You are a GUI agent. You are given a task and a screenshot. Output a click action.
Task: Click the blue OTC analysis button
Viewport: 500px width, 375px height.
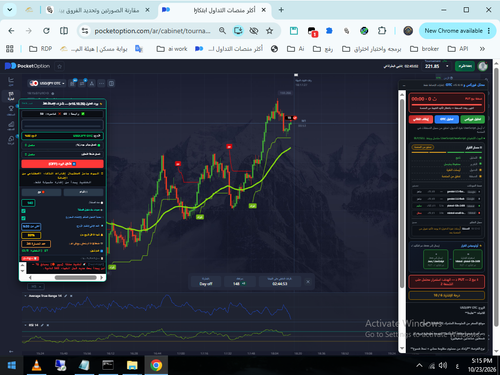click(447, 119)
